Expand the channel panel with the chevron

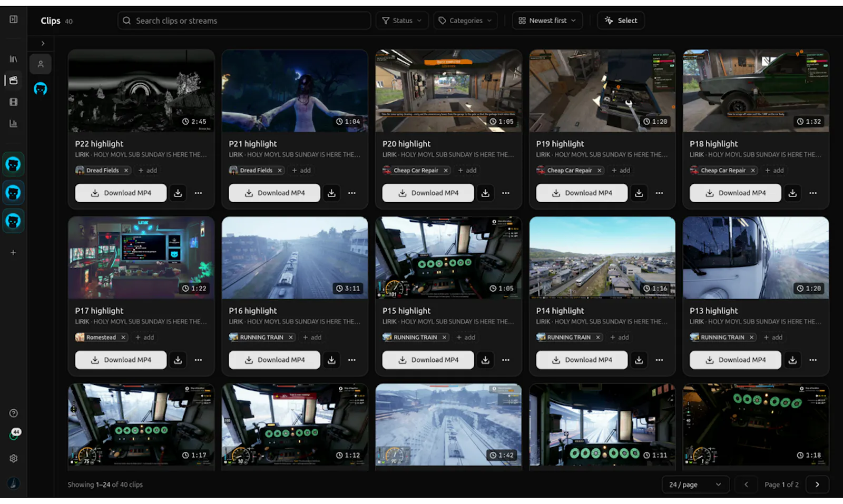[x=43, y=43]
